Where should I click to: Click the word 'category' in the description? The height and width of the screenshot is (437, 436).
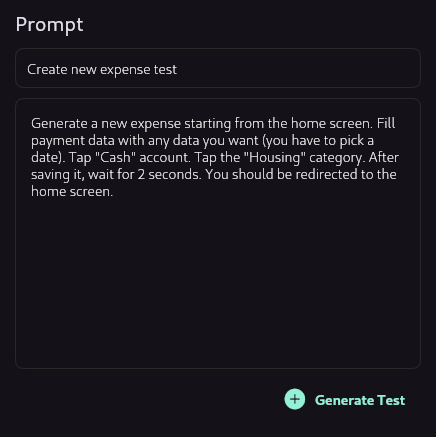[337, 158]
